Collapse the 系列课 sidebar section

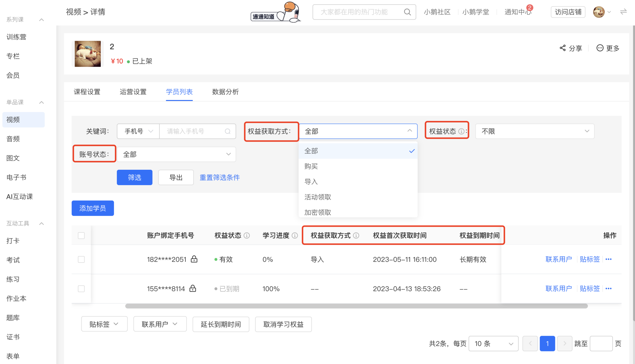(x=41, y=20)
